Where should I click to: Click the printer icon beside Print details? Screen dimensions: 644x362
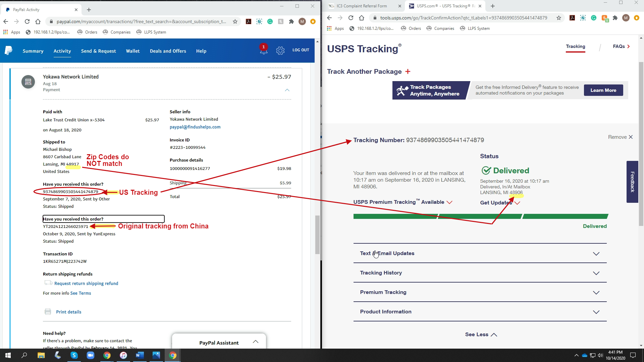tap(48, 312)
